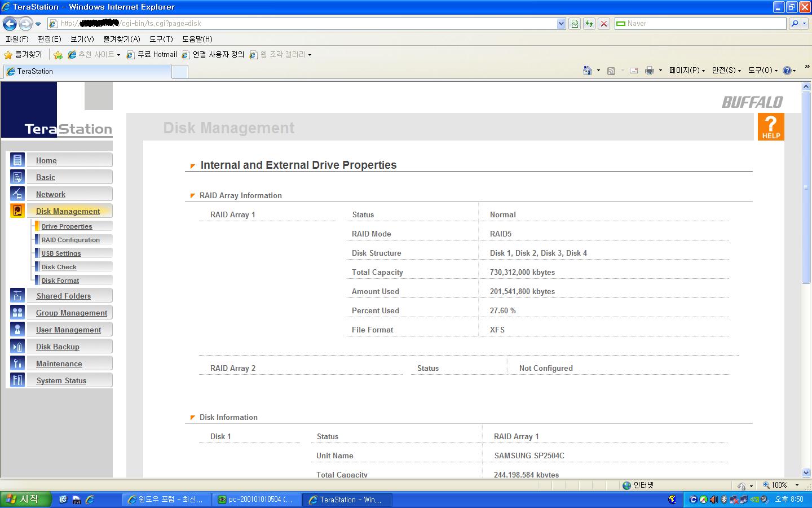This screenshot has width=812, height=508.
Task: Open the Disk Check link
Action: (59, 267)
